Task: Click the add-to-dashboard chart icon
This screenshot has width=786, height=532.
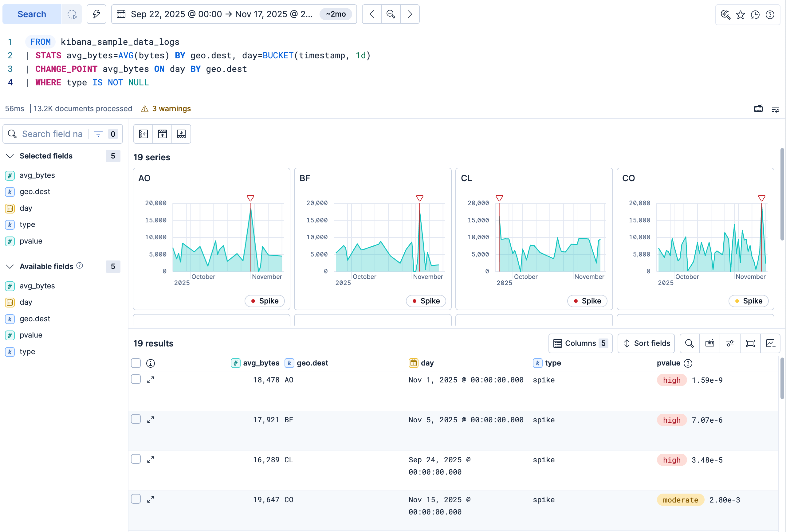Action: [x=770, y=343]
